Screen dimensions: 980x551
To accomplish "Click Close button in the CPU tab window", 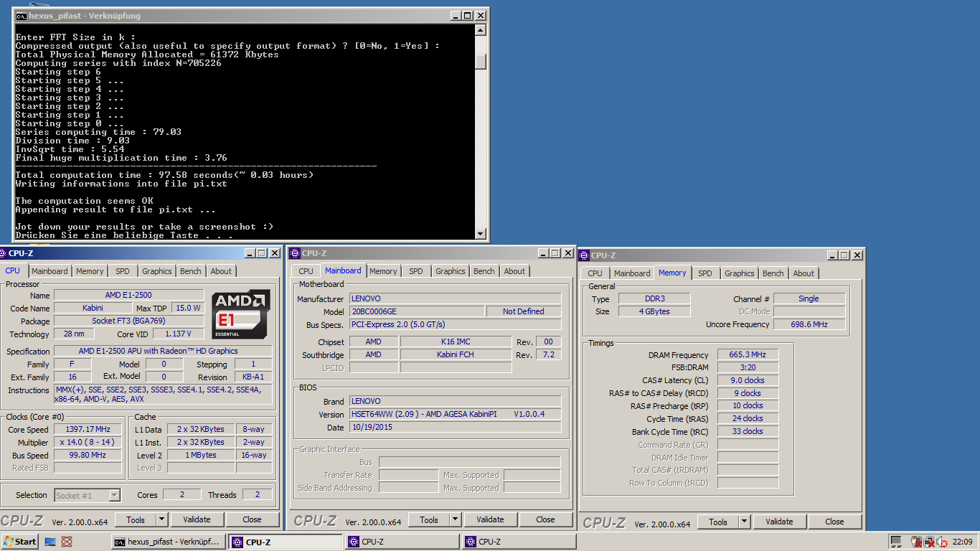I will [252, 519].
